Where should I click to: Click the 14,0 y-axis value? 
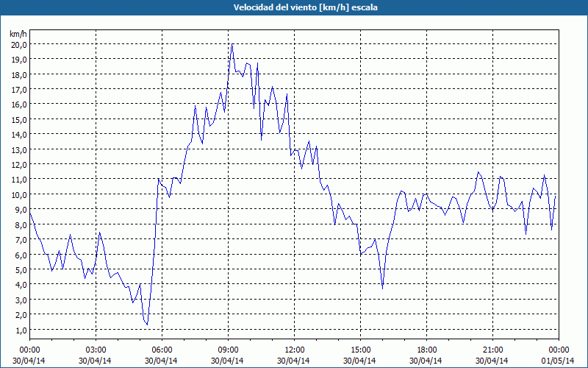19,135
